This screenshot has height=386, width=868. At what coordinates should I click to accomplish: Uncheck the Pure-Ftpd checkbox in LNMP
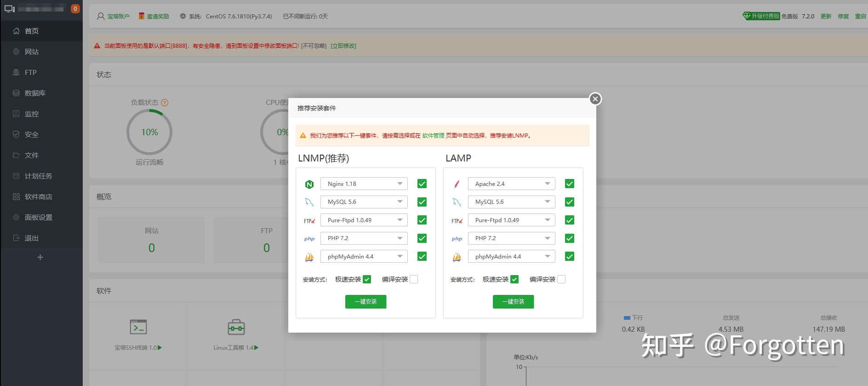pyautogui.click(x=422, y=220)
